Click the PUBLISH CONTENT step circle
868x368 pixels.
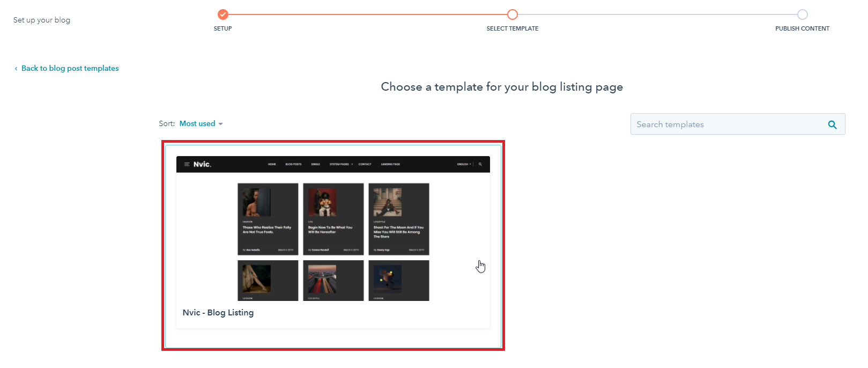(802, 14)
